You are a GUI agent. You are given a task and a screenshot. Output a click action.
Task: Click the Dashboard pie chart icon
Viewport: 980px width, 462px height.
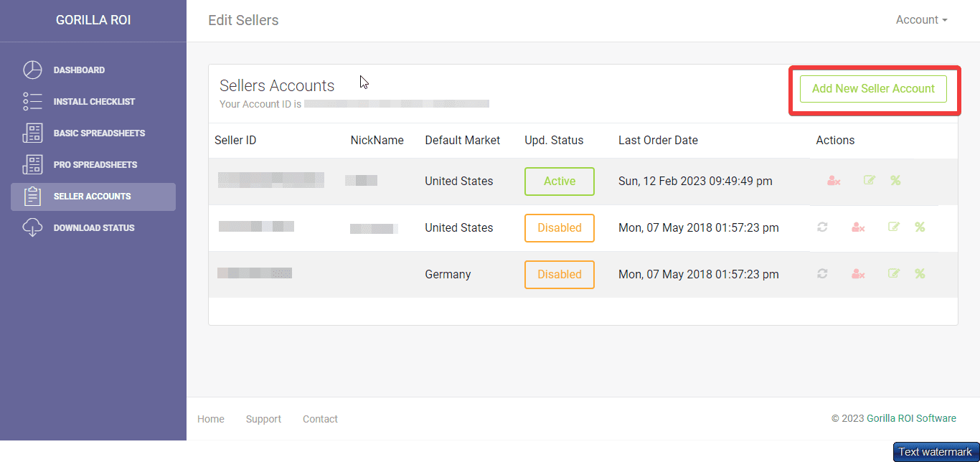(x=33, y=70)
